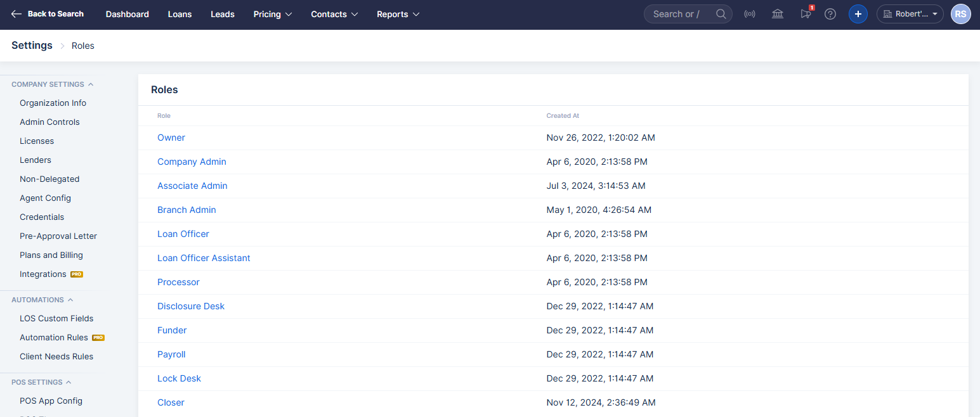This screenshot has height=417, width=980.
Task: Open Admin Controls settings
Action: [49, 122]
